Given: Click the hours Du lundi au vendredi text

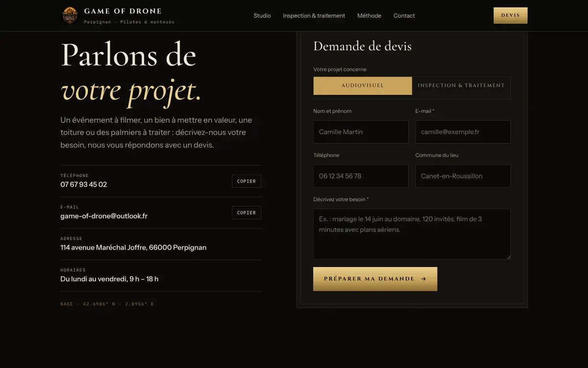Looking at the screenshot, I should point(109,279).
